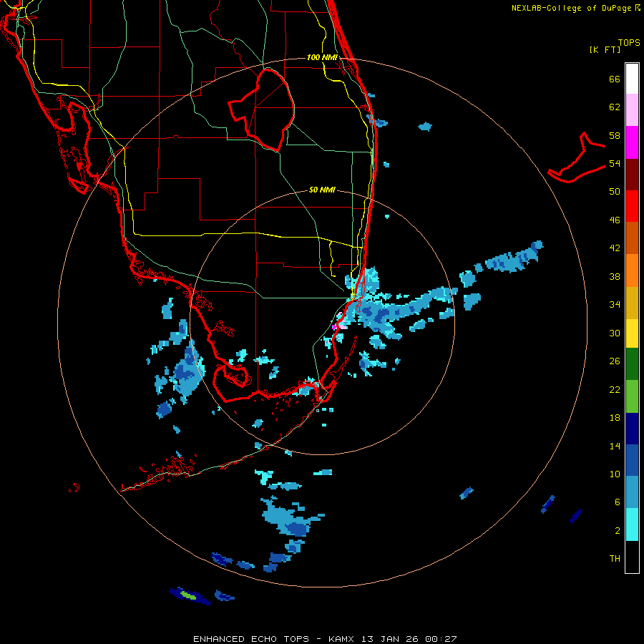
Task: Select the light pink legend swatch
Action: click(632, 109)
